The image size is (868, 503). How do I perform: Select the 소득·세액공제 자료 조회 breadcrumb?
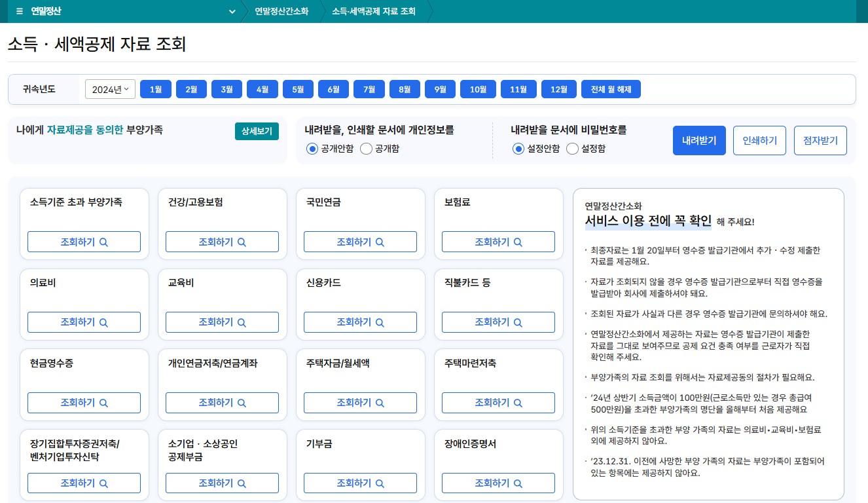pos(372,11)
